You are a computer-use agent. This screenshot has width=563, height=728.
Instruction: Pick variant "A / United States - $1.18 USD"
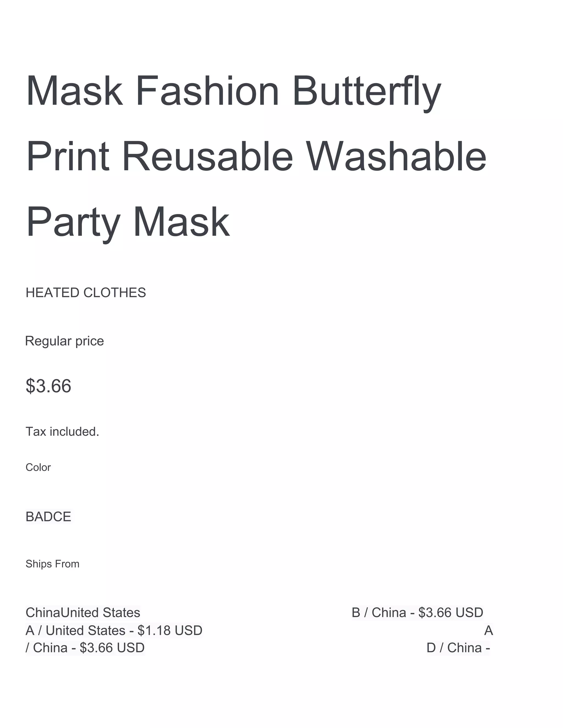point(114,630)
